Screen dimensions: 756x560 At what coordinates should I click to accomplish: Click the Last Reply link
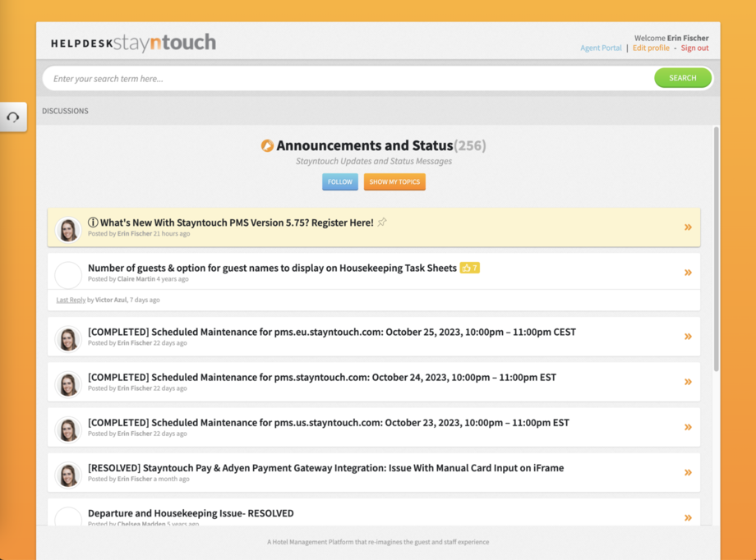(71, 300)
